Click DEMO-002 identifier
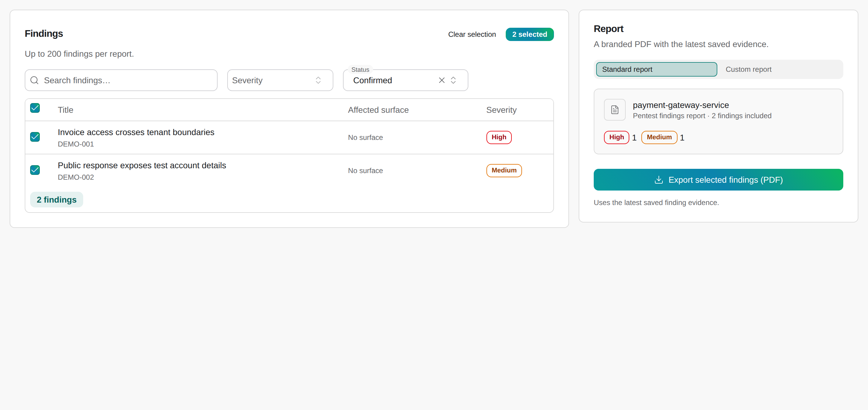Screen dimensions: 868x410 (x=76, y=177)
